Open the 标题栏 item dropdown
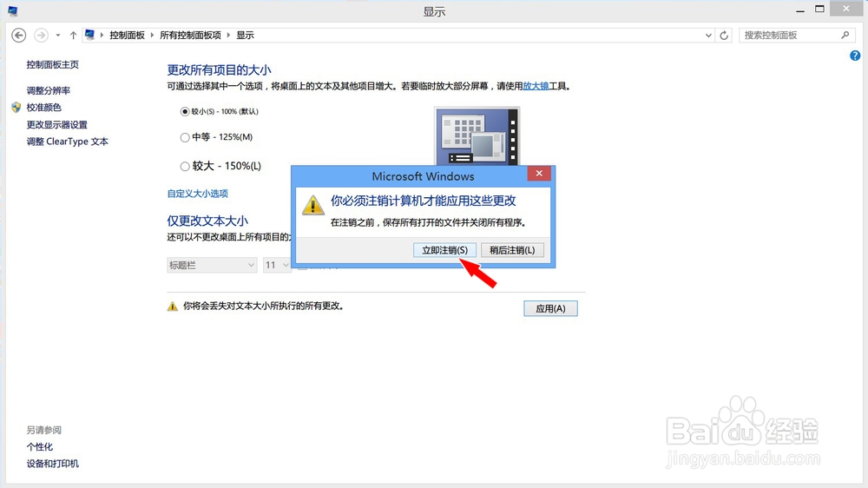Image resolution: width=868 pixels, height=488 pixels. pyautogui.click(x=212, y=266)
